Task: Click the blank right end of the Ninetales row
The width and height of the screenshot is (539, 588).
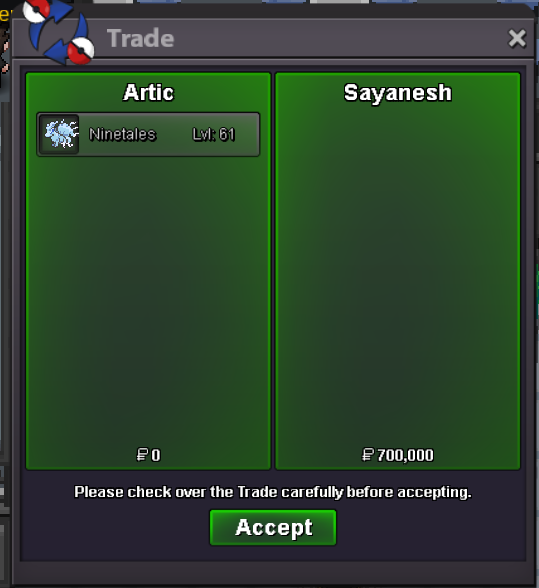Action: (248, 134)
